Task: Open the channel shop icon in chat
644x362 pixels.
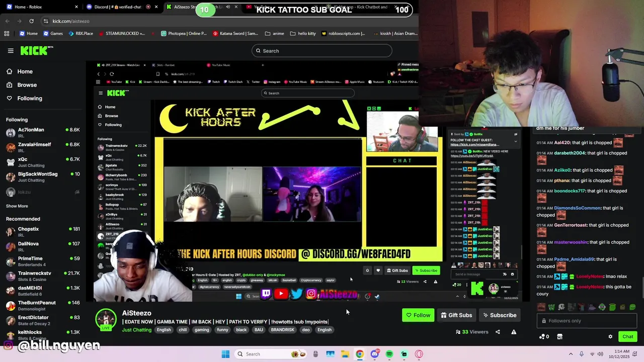Action: click(559, 337)
